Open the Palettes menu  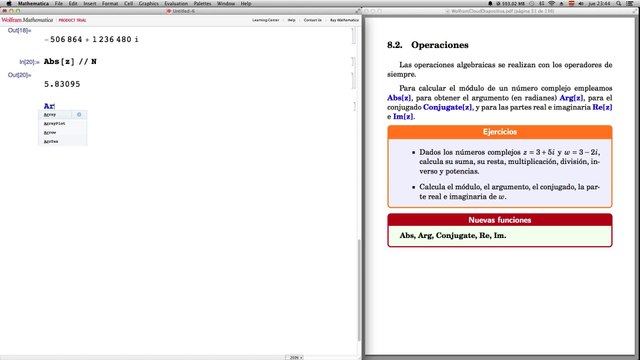[202, 3]
